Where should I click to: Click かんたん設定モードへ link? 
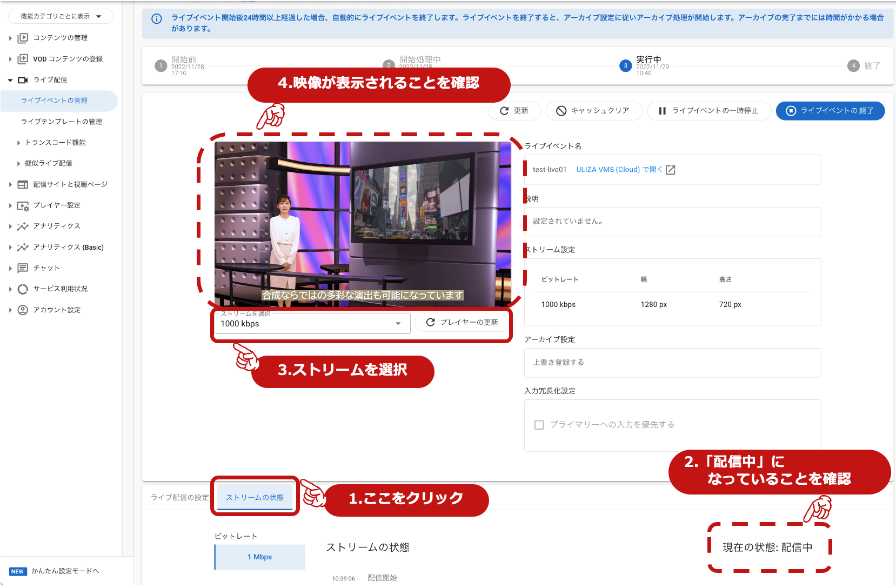tap(65, 571)
